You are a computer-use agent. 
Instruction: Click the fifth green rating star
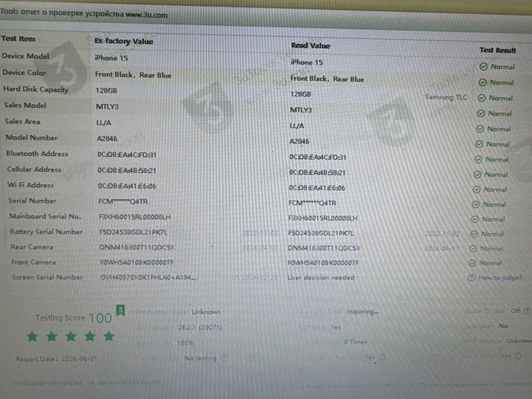(109, 336)
